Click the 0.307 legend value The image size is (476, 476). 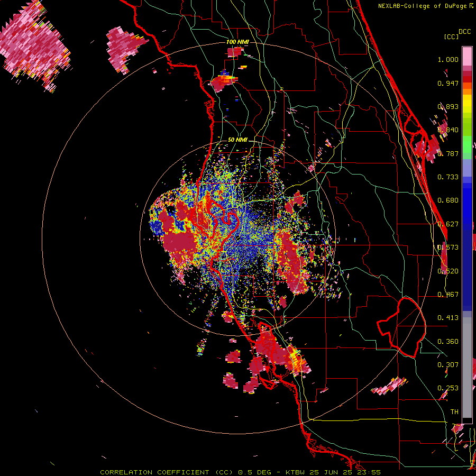pyautogui.click(x=448, y=365)
